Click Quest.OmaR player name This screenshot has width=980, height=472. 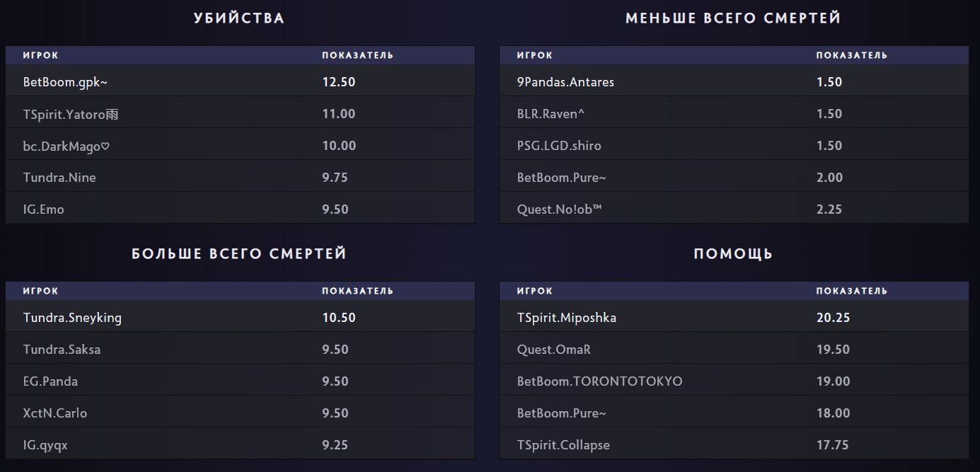pyautogui.click(x=553, y=350)
